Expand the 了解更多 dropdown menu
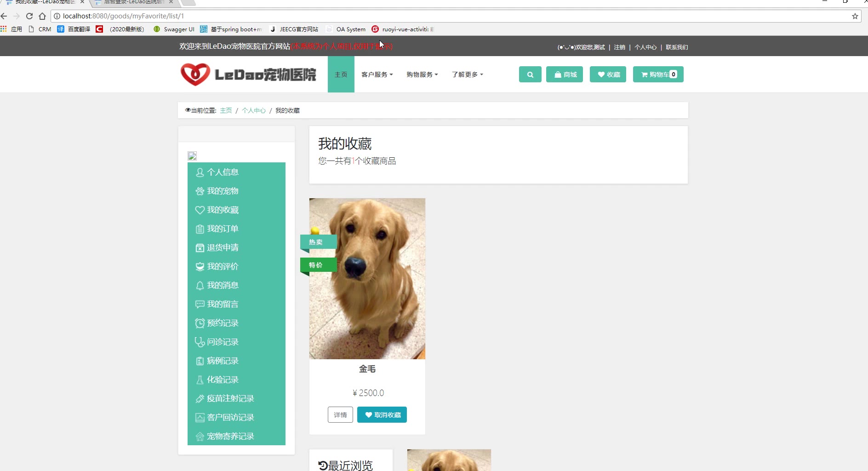Screen dimensions: 868x471 click(467, 75)
